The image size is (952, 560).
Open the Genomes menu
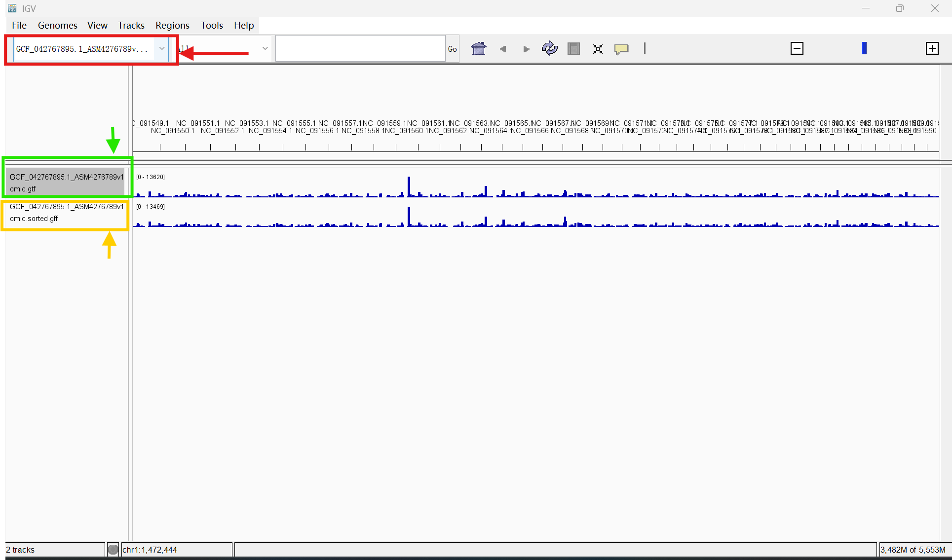point(57,25)
